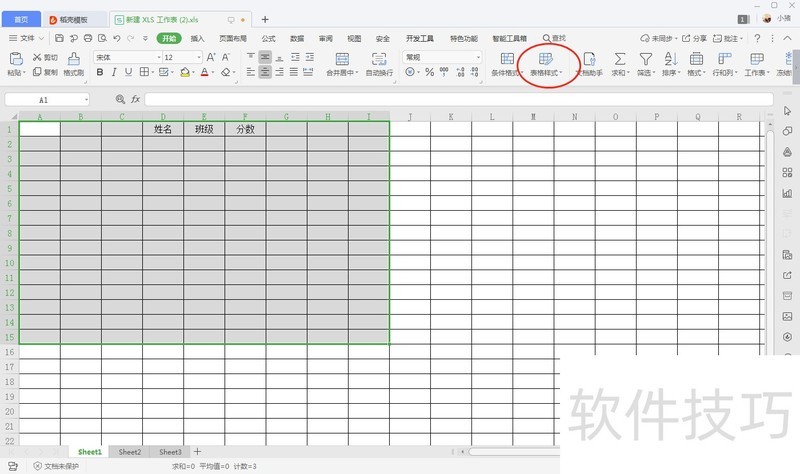The height and width of the screenshot is (474, 800).
Task: Open the font name dropdown (宋体)
Action: [x=159, y=57]
